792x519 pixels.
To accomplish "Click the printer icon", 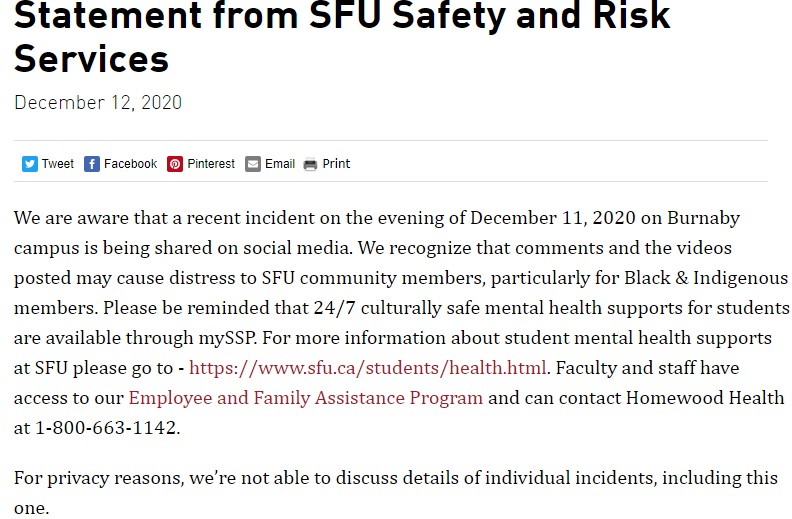I will click(x=310, y=164).
